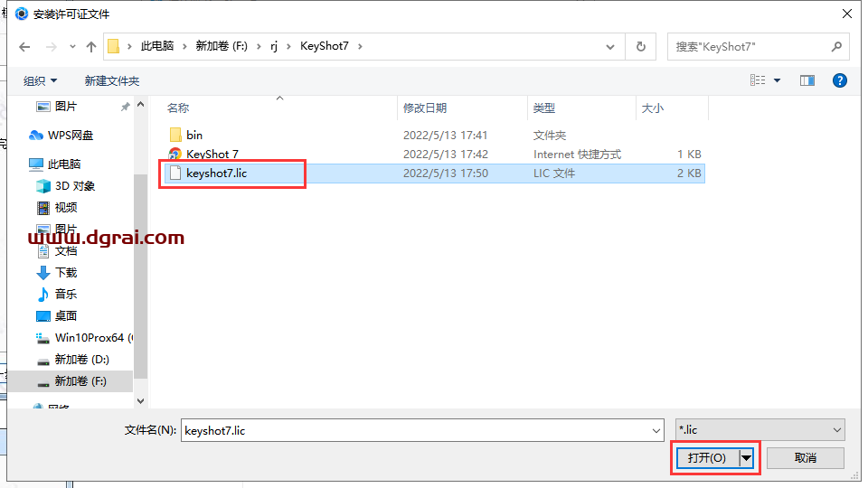Open 文档 folder in sidebar
The image size is (868, 488).
pyautogui.click(x=66, y=251)
